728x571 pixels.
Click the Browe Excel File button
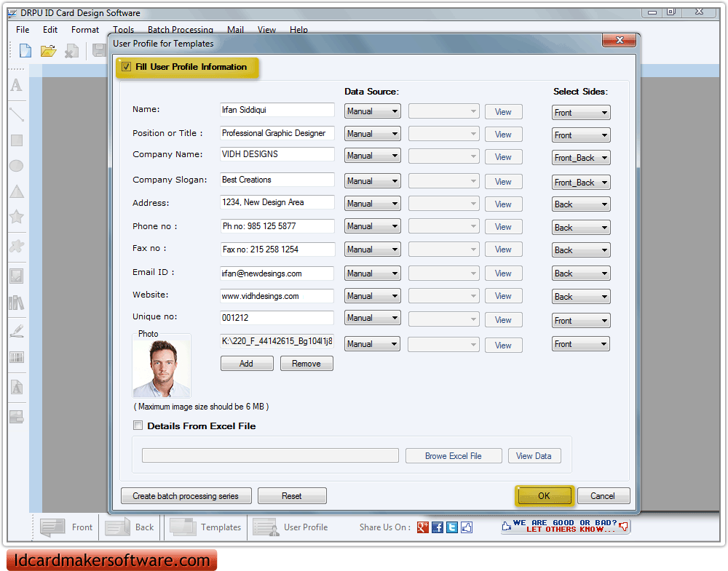[454, 455]
